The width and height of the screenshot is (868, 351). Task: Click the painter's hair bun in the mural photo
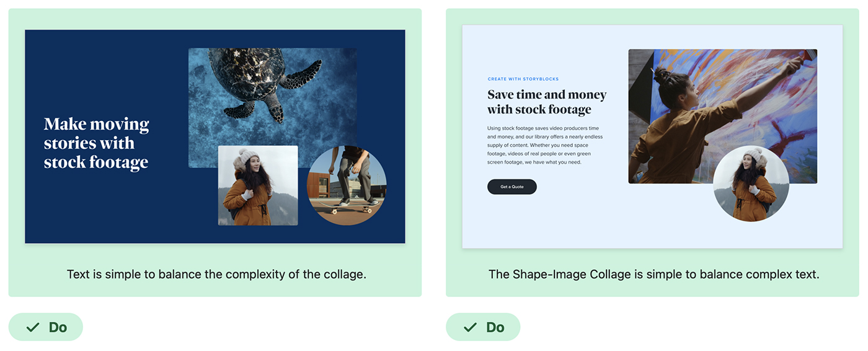point(663,76)
